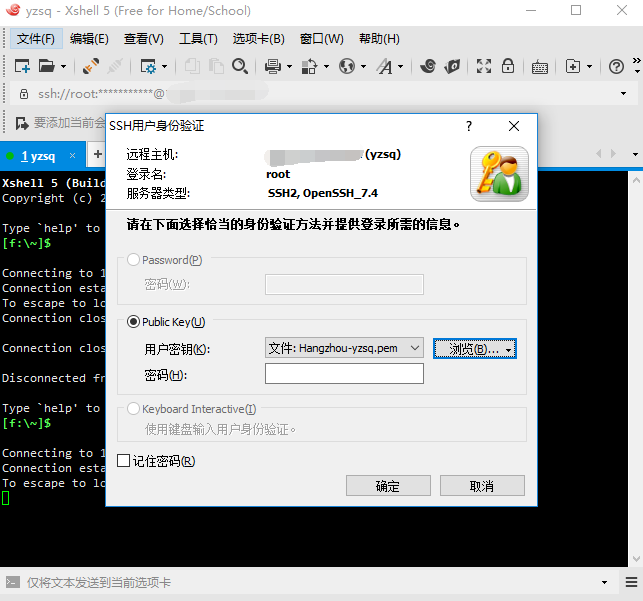Expand the Properties icon dropdown arrow
This screenshot has height=601, width=643.
point(164,66)
